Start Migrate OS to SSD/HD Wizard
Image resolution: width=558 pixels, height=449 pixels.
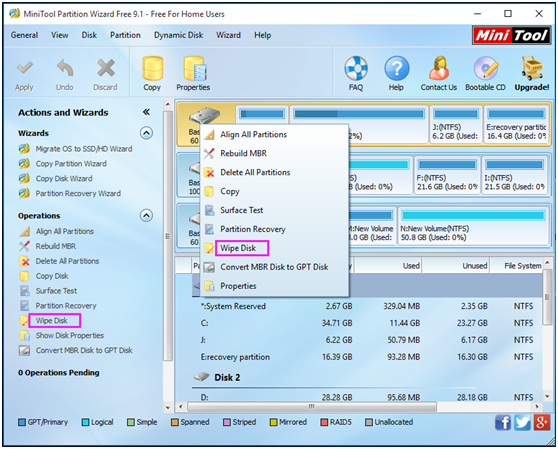tap(75, 149)
